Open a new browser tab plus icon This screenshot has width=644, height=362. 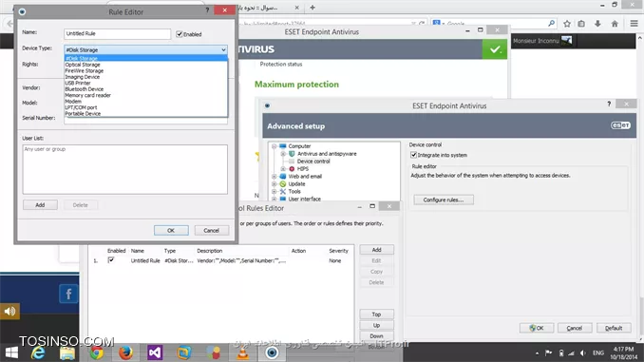coord(313,8)
